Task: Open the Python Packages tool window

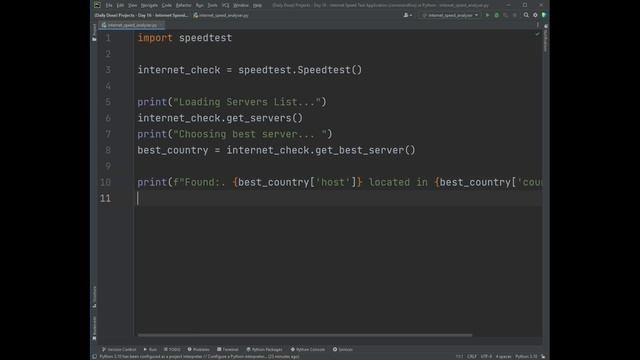Action: 264,349
